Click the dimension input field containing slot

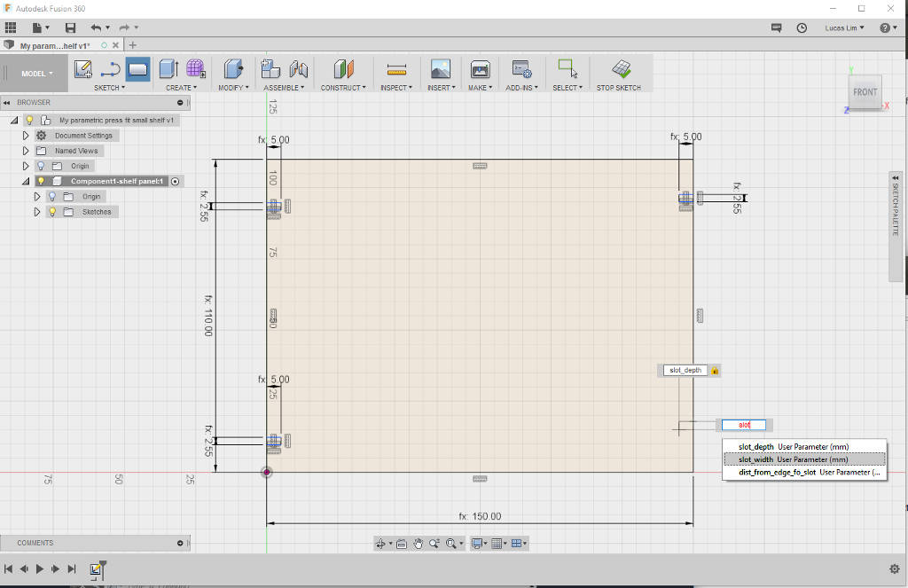click(744, 425)
